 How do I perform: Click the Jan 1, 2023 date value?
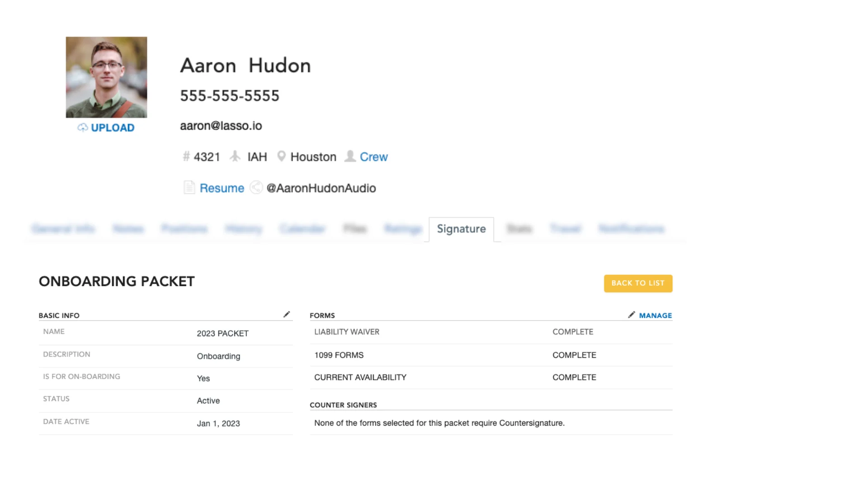(218, 423)
